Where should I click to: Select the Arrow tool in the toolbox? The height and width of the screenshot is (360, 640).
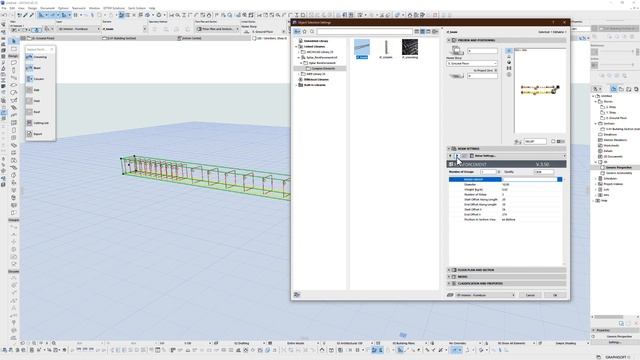tap(13, 41)
